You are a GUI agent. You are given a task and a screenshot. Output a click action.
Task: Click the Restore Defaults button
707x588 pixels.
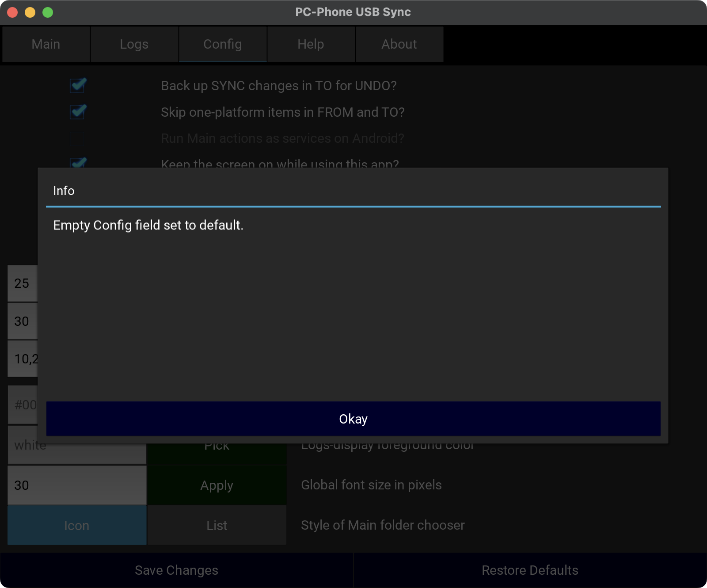[x=530, y=570]
